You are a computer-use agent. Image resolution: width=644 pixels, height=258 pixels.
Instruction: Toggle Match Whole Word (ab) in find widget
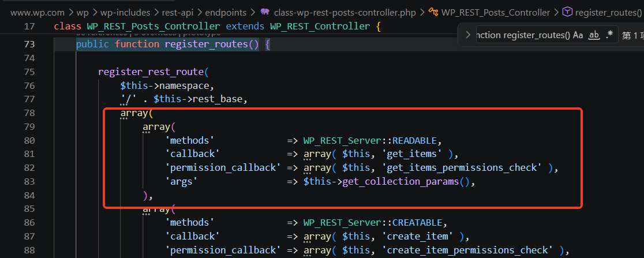tap(594, 35)
